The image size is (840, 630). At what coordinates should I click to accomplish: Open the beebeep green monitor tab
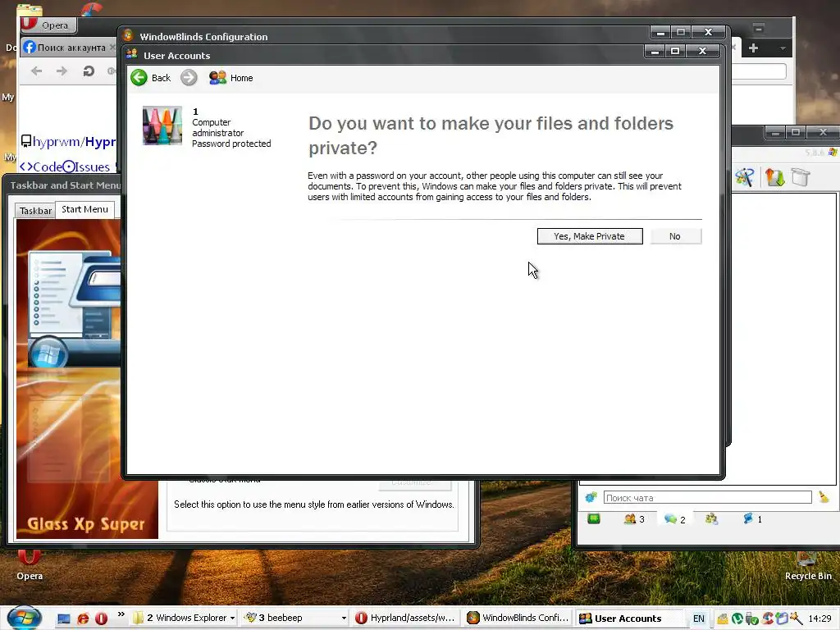(594, 518)
